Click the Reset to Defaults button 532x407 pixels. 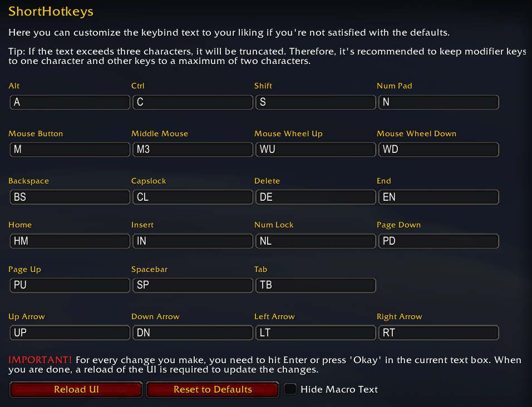click(212, 389)
